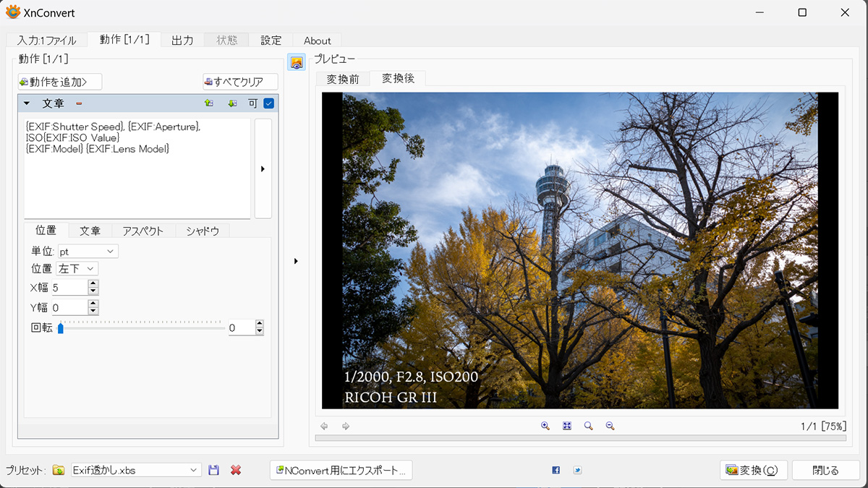This screenshot has width=868, height=488.
Task: Move the 文章 action up
Action: coord(209,103)
